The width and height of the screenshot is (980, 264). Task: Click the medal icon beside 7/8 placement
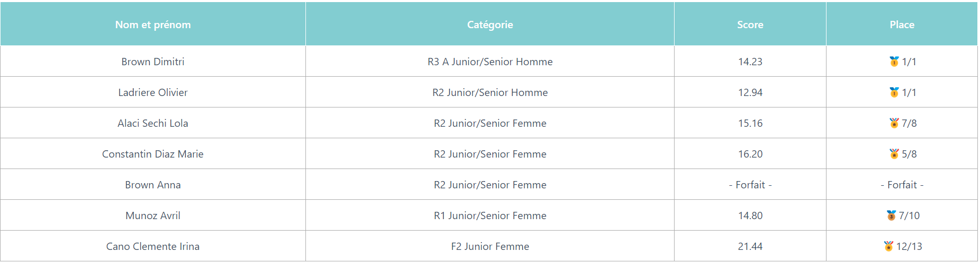(x=894, y=123)
